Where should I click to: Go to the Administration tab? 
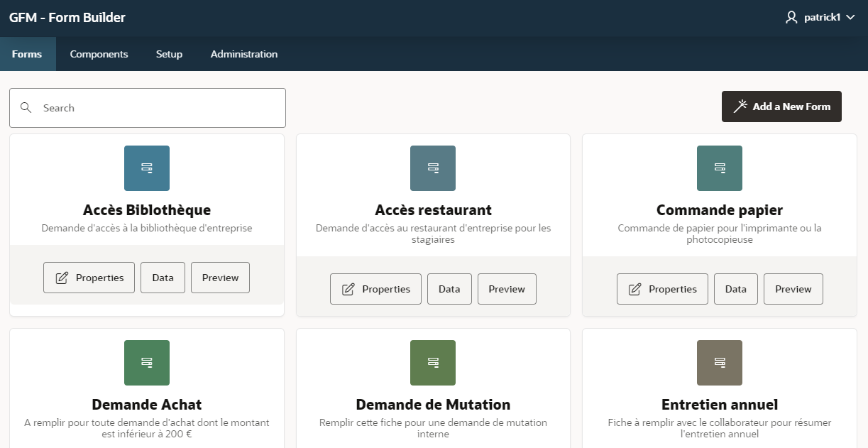point(244,54)
